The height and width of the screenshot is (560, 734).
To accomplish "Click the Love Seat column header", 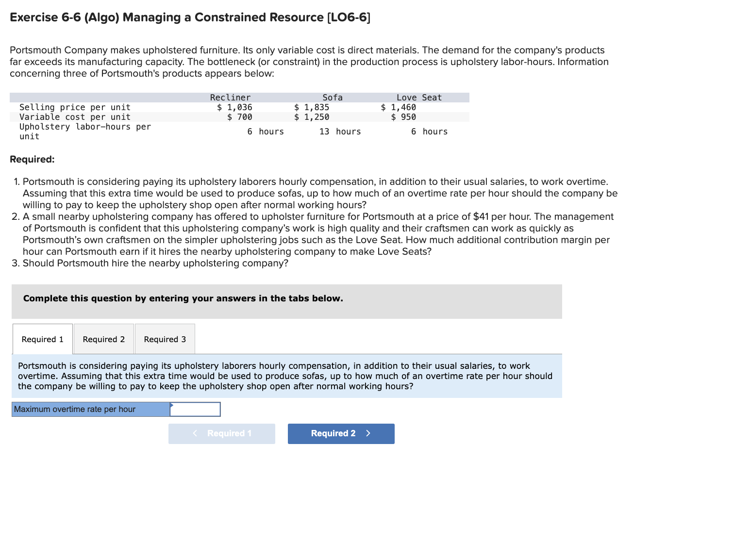I will point(420,98).
